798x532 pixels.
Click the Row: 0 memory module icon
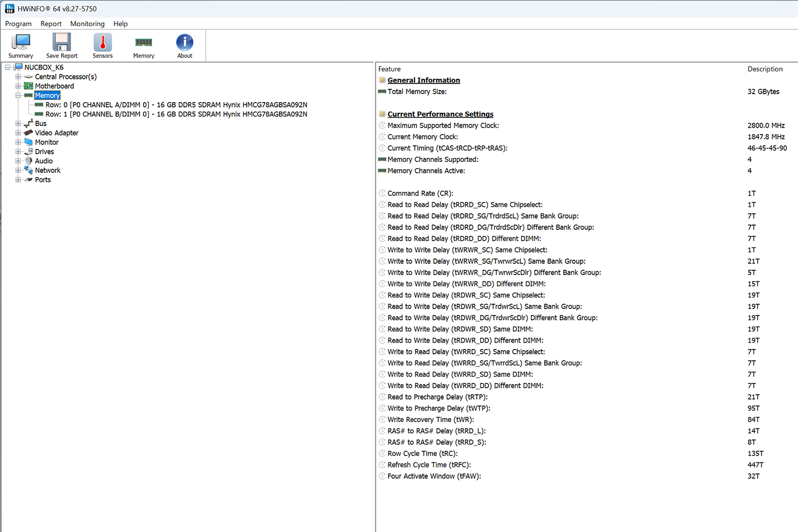(x=39, y=105)
